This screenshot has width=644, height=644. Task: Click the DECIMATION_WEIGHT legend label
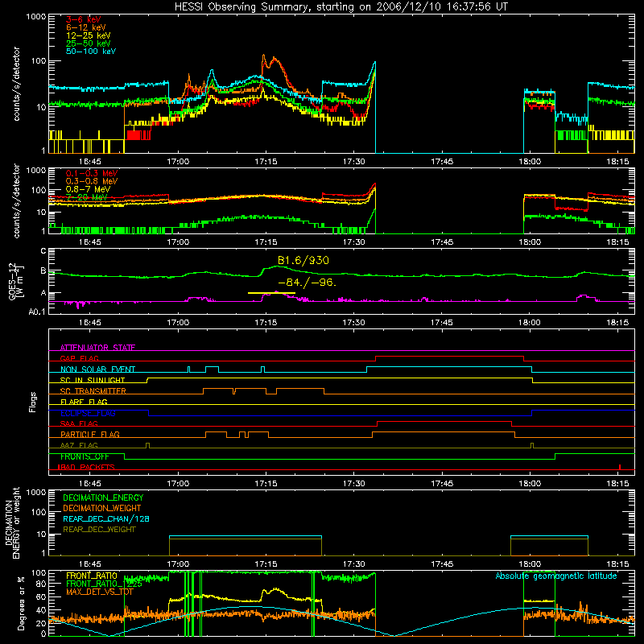pos(102,508)
